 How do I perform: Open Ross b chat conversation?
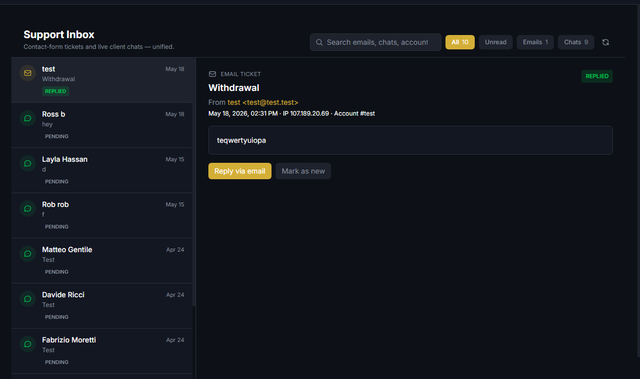point(102,125)
